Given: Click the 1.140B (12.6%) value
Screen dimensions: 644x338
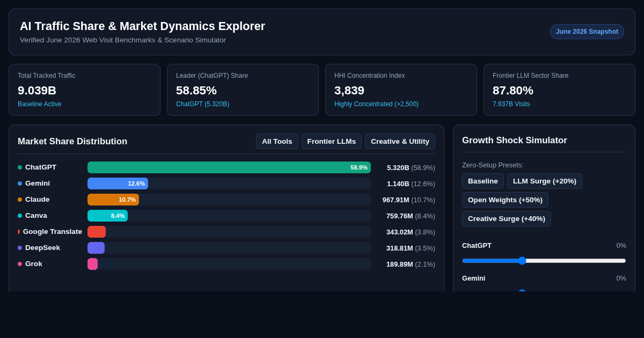Looking at the screenshot, I should (x=411, y=183).
